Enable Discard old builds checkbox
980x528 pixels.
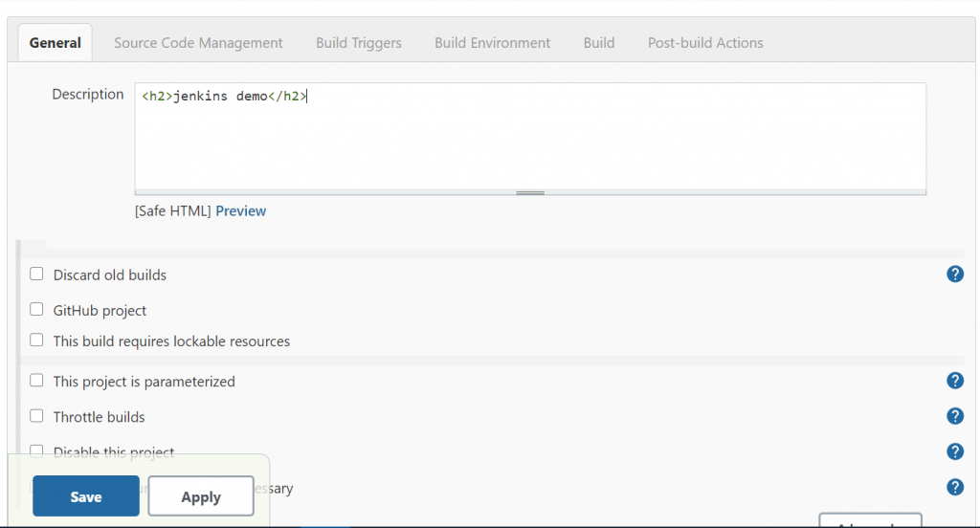(x=36, y=274)
